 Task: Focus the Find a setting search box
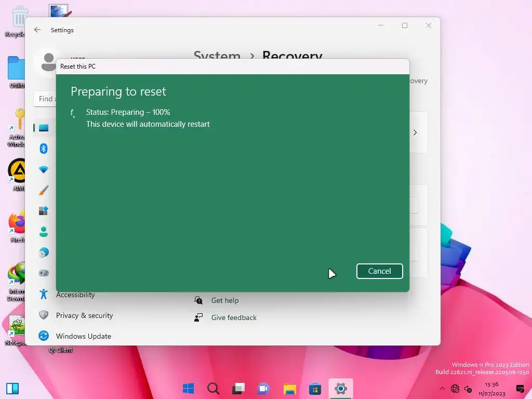coord(45,99)
